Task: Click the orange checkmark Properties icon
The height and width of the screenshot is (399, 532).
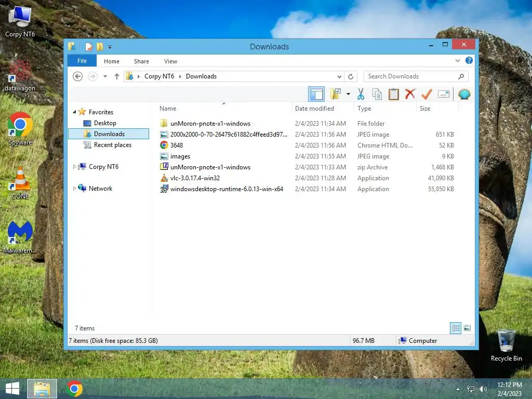Action: pyautogui.click(x=427, y=94)
